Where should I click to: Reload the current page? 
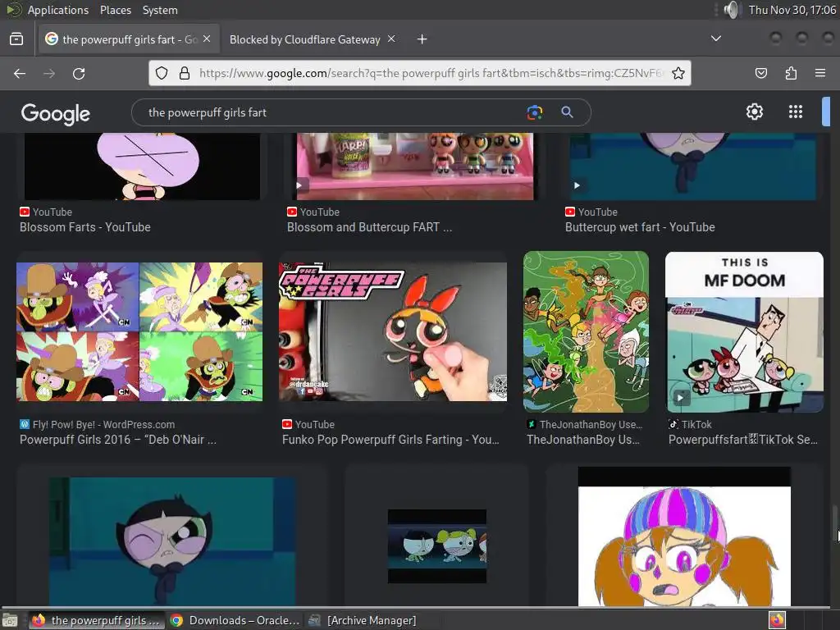(x=79, y=73)
